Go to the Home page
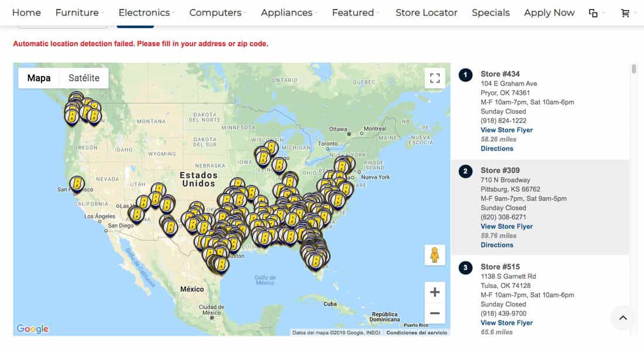The width and height of the screenshot is (644, 353). 26,12
